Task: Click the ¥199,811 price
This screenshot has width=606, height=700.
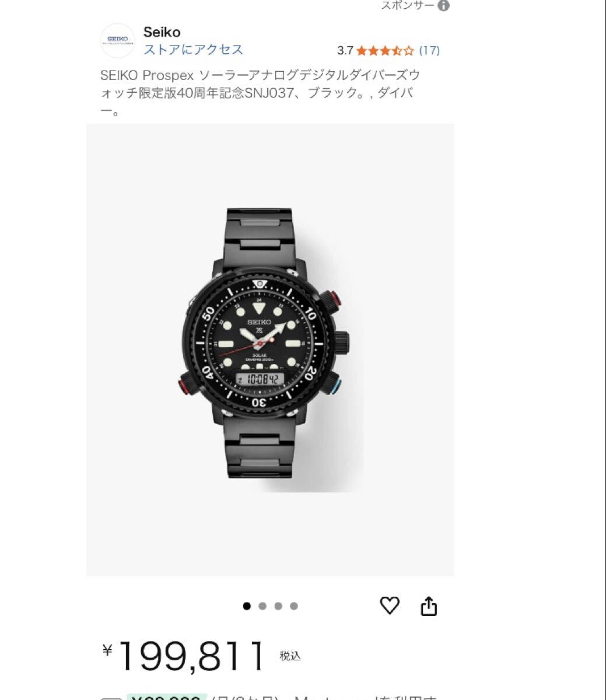Action: pyautogui.click(x=184, y=656)
